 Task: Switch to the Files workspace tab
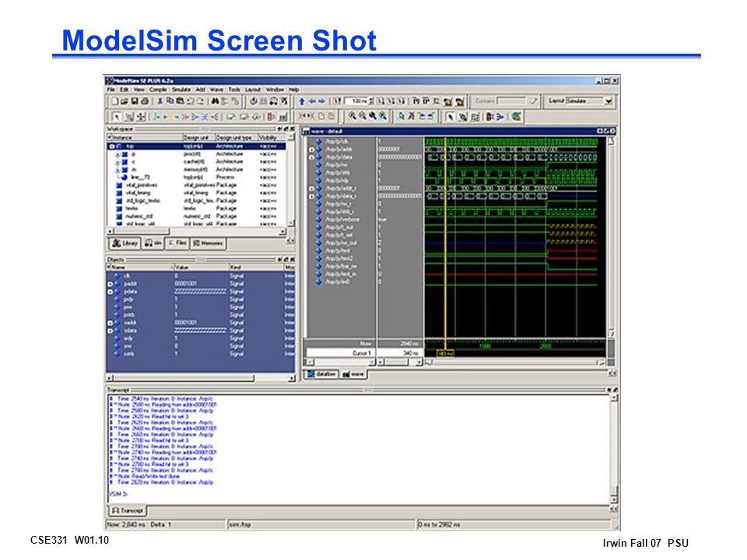(x=177, y=243)
